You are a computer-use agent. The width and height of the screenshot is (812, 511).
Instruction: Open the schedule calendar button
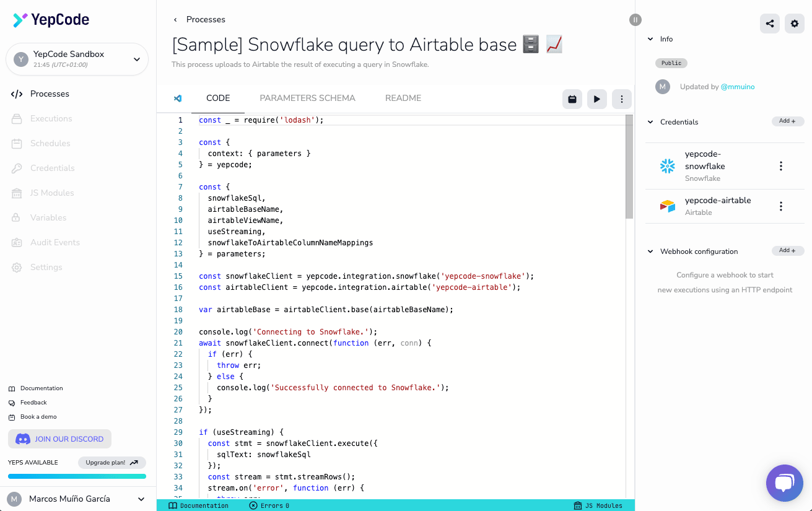click(x=572, y=98)
